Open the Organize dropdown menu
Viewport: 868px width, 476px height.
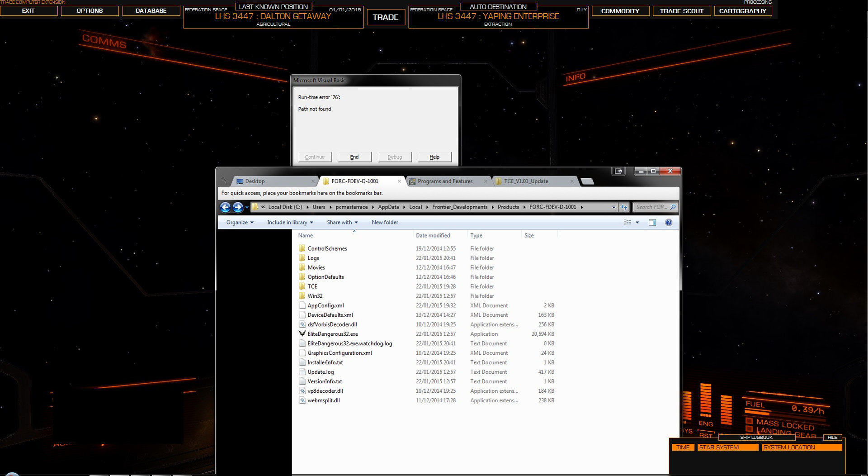pyautogui.click(x=240, y=222)
